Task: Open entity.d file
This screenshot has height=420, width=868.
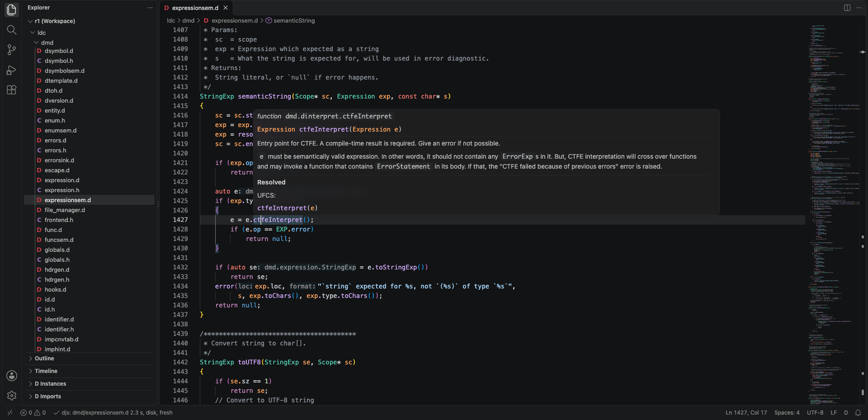Action: click(x=55, y=111)
